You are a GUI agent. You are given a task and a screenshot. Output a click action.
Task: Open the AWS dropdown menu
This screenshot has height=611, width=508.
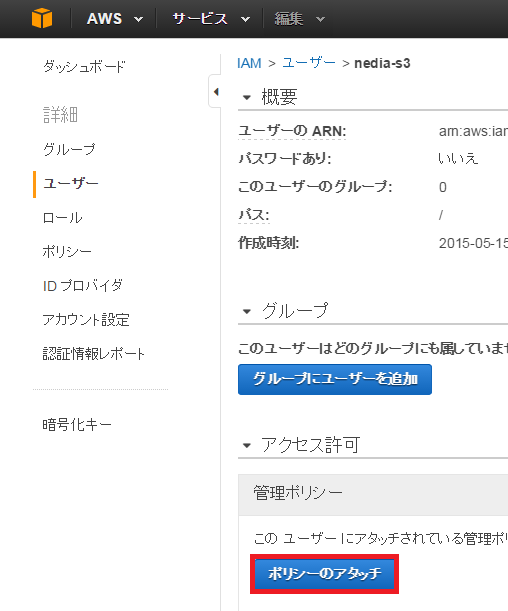point(115,19)
